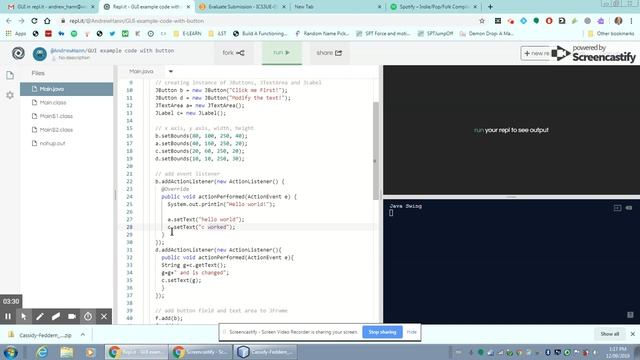The height and width of the screenshot is (360, 640).
Task: Open the settings gear in sidebar
Action: (10, 95)
